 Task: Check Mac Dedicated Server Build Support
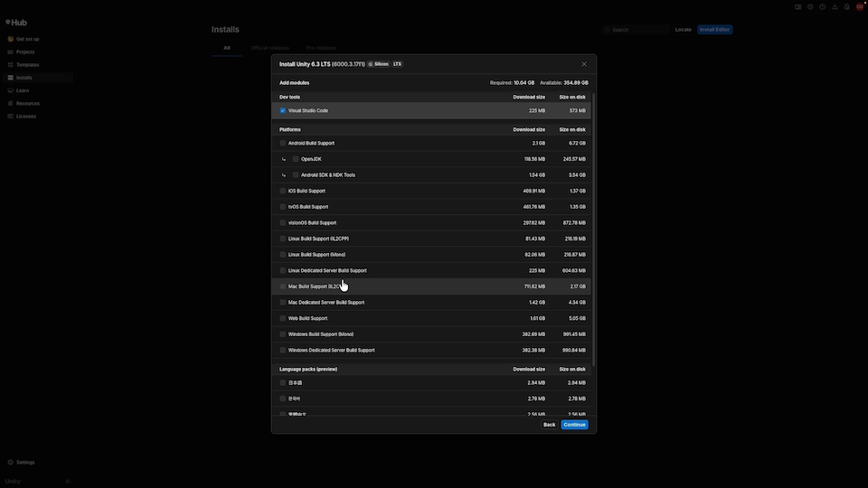point(283,303)
